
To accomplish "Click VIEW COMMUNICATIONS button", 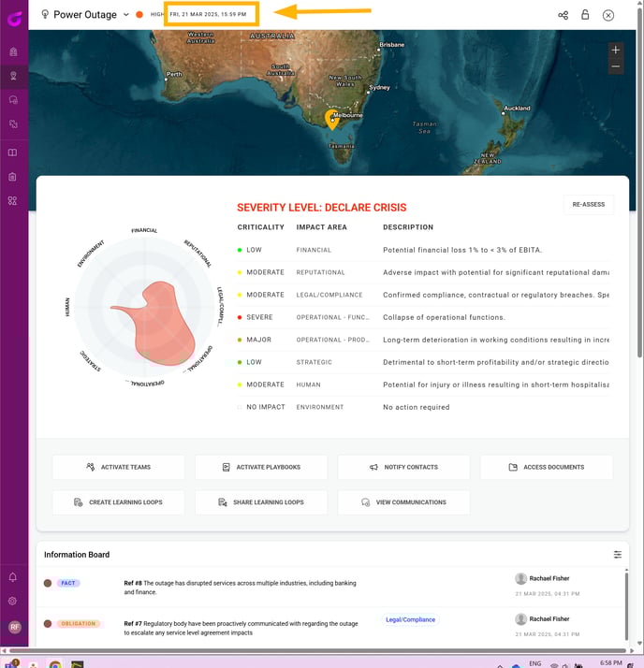I will (403, 502).
